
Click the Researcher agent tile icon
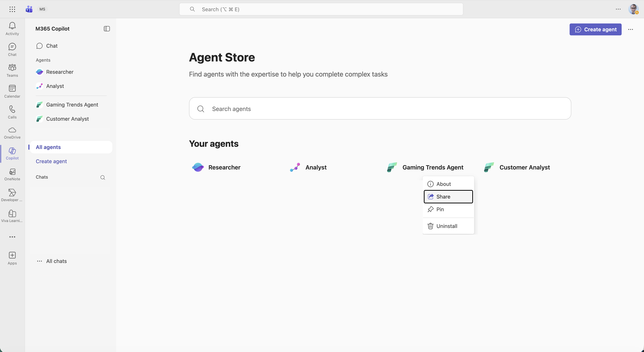click(x=198, y=167)
